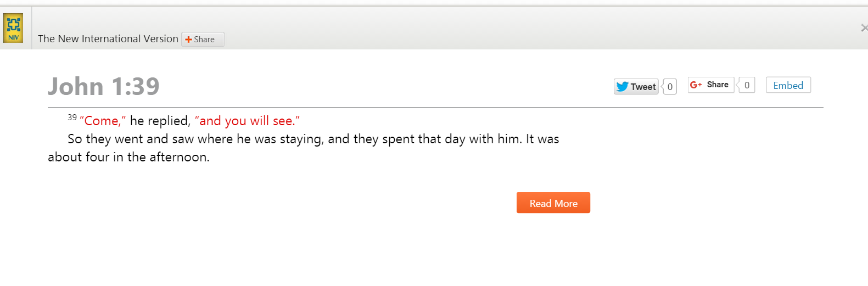
Task: Click the words "he replied,"
Action: 160,121
